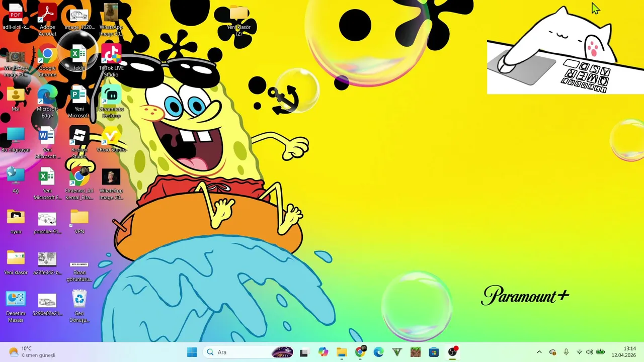Switch to Chrome in the taskbar
The width and height of the screenshot is (644, 362).
pos(360,352)
